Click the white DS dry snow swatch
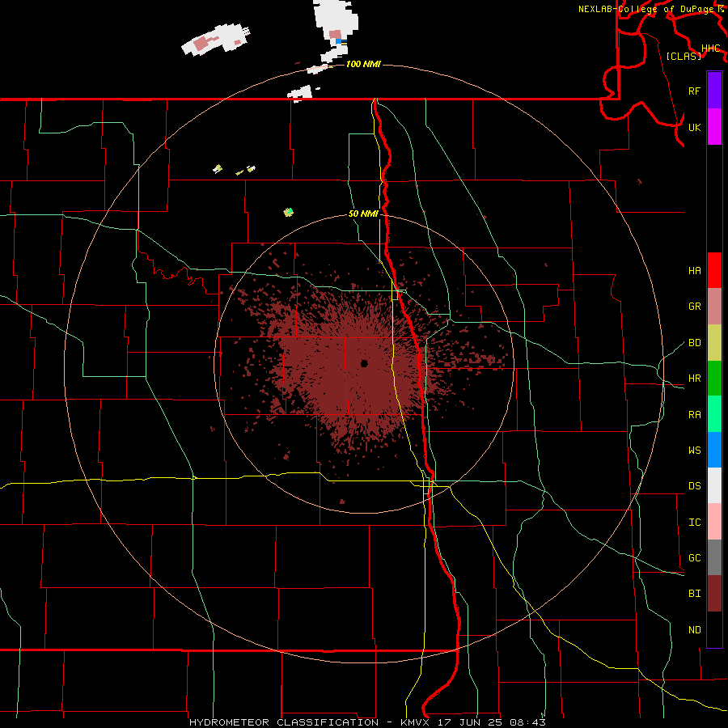 [714, 485]
